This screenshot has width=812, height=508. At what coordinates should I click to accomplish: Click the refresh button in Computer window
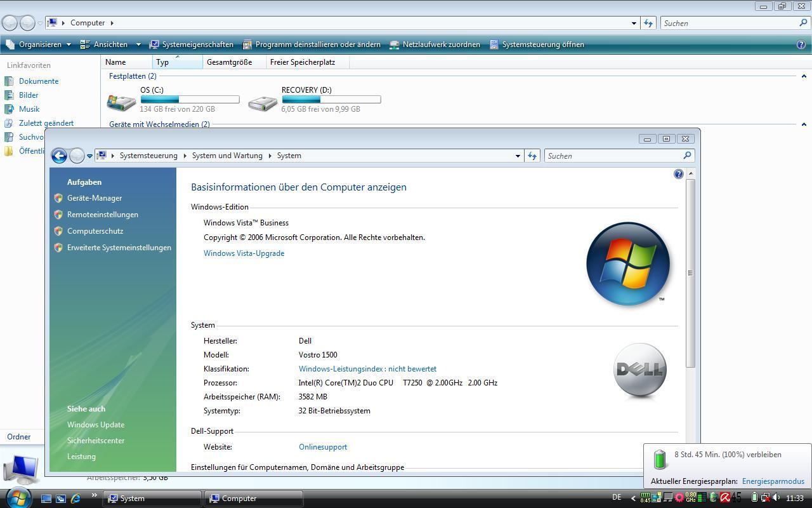tap(648, 23)
